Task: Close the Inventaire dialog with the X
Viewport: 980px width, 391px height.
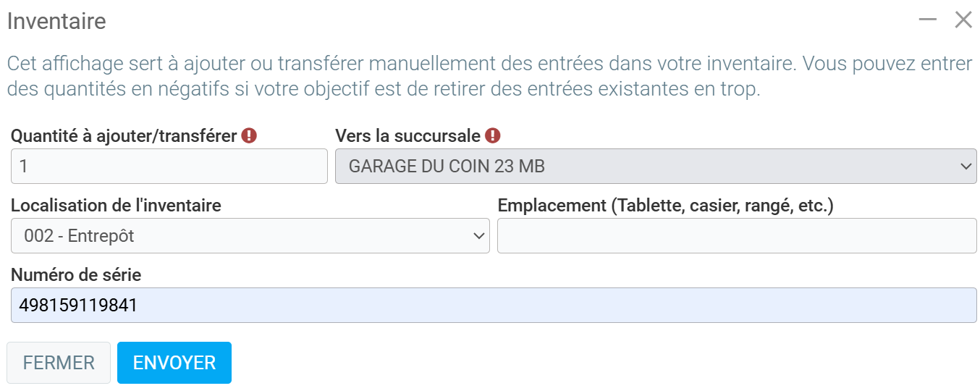Action: (963, 20)
